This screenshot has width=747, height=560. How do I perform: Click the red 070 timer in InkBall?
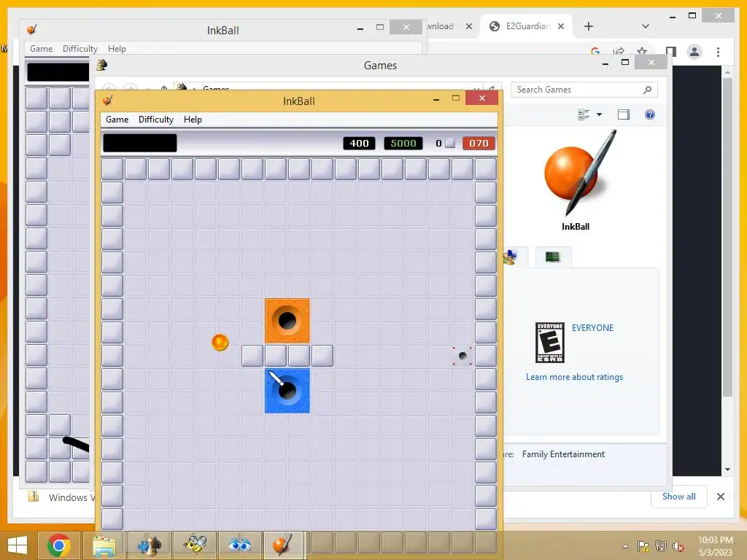479,144
